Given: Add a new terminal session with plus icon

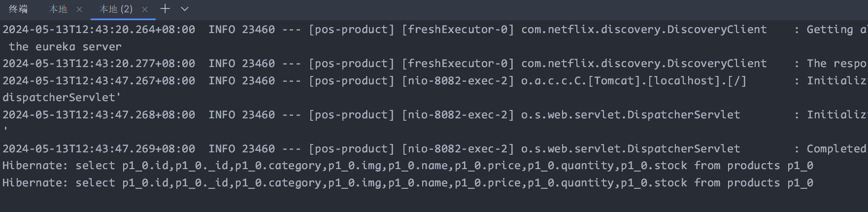Looking at the screenshot, I should (165, 9).
